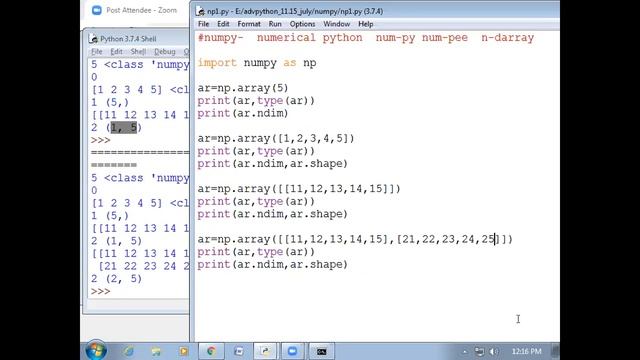
Task: Open Debug menu in Python Shell window
Action: pos(164,51)
